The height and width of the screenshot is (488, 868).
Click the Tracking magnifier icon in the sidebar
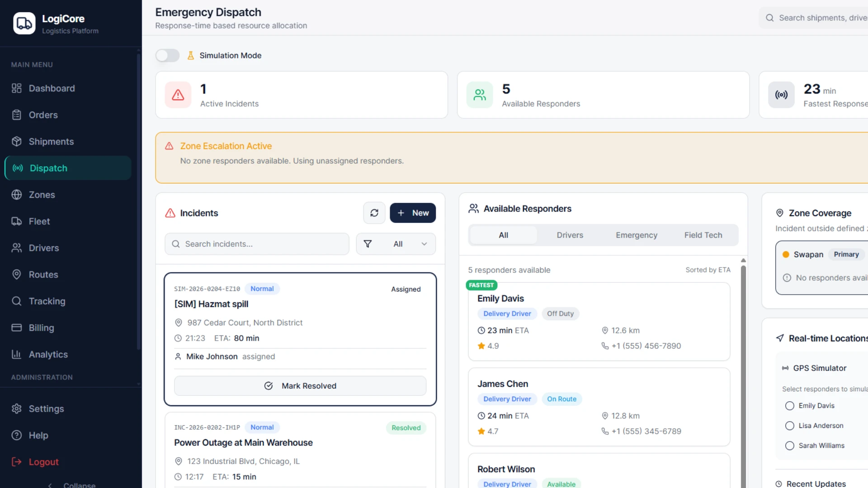click(17, 301)
